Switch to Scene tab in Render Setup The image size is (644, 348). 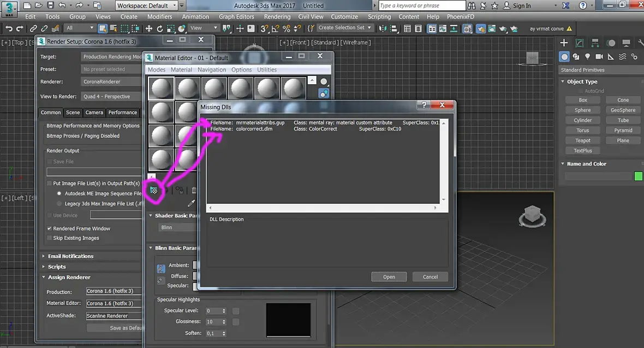pyautogui.click(x=73, y=113)
